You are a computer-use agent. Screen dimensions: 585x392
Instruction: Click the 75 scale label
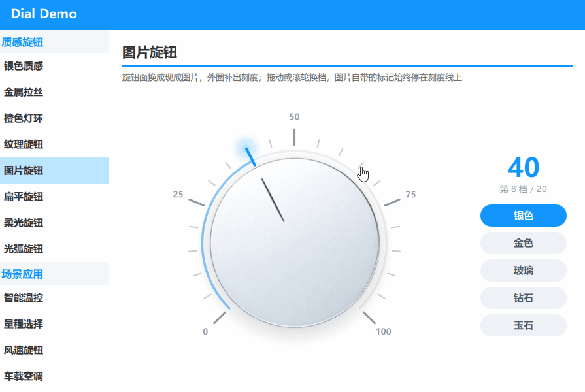click(410, 194)
